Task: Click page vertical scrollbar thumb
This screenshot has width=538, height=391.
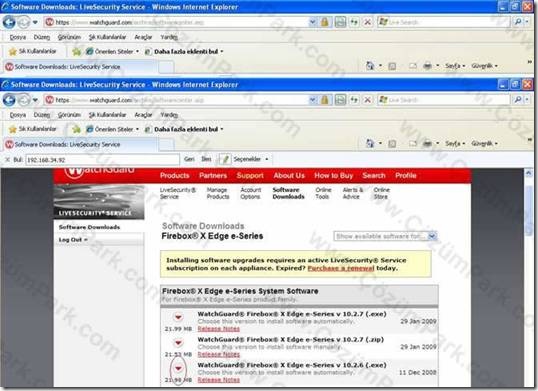Action: [x=528, y=212]
